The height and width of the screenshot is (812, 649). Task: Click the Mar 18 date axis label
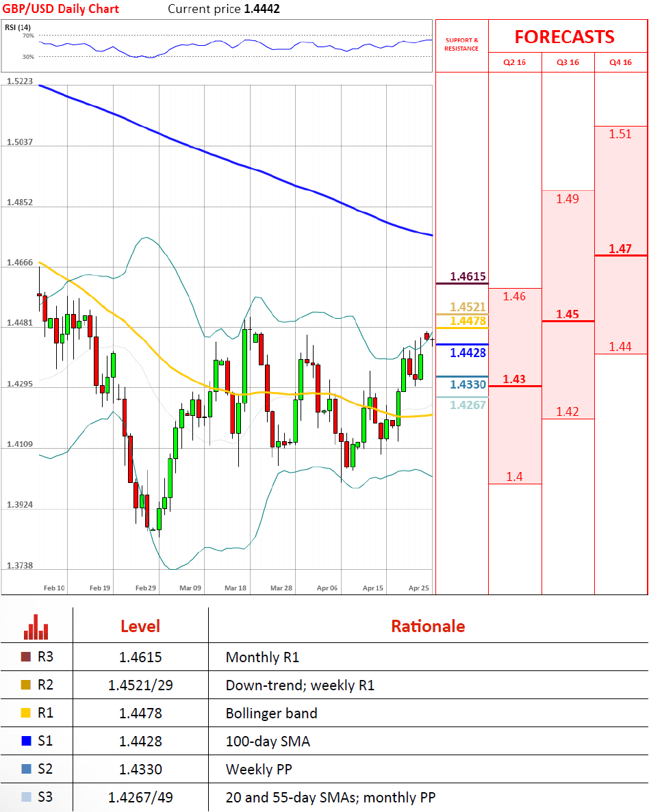coord(236,588)
